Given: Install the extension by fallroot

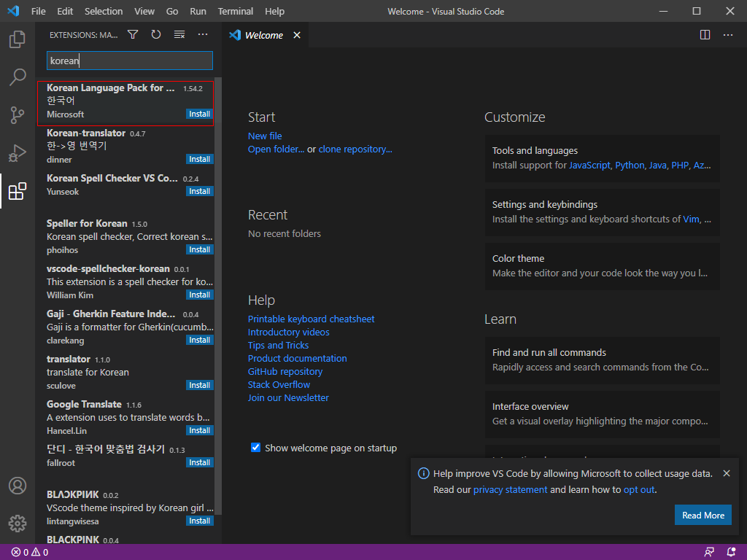Looking at the screenshot, I should [x=199, y=462].
